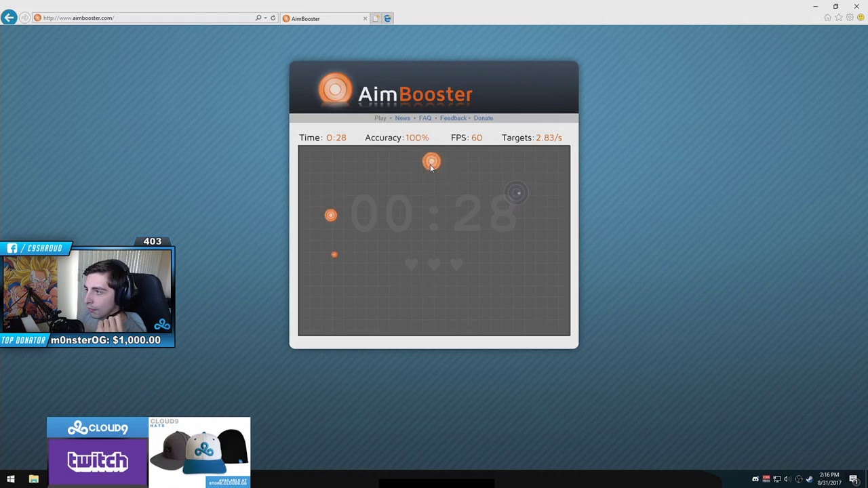Click the smiley feedback icon
Screen dimensions: 868x488
pos(861,18)
